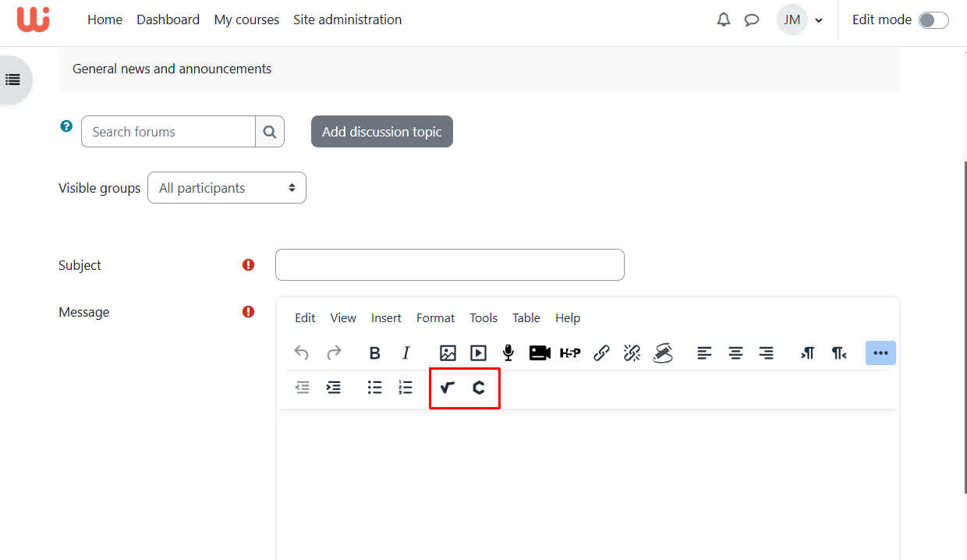Click the Subject text field
Screen dimensions: 967x560
450,265
